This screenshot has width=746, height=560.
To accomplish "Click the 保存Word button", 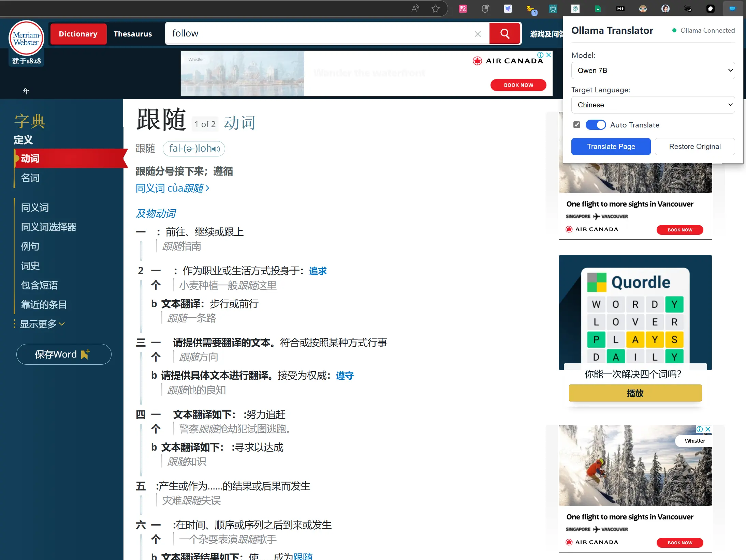I will pyautogui.click(x=64, y=354).
